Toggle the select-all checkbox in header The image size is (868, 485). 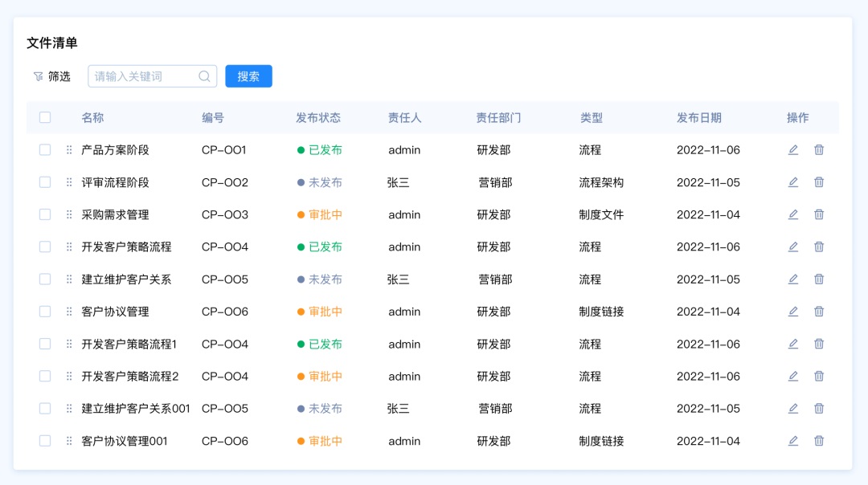(45, 117)
